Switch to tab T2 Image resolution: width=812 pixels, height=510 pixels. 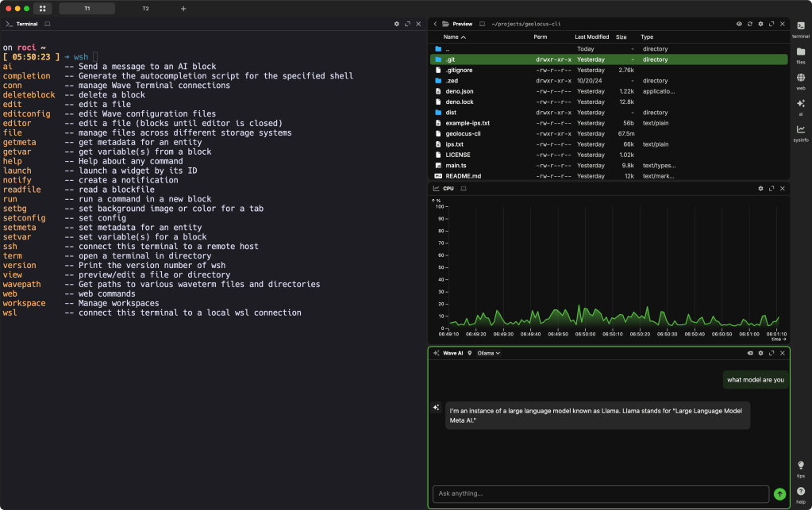pos(145,8)
